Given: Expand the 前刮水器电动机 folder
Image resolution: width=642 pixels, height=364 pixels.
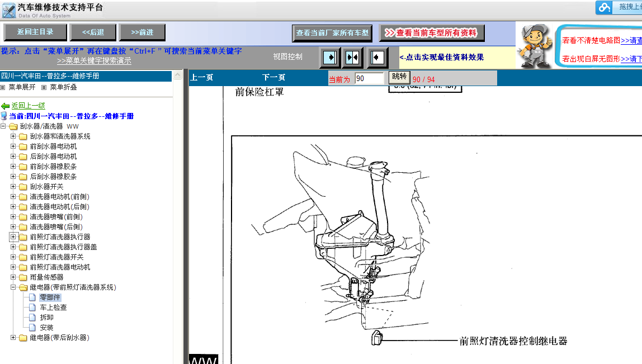Looking at the screenshot, I should pos(13,146).
